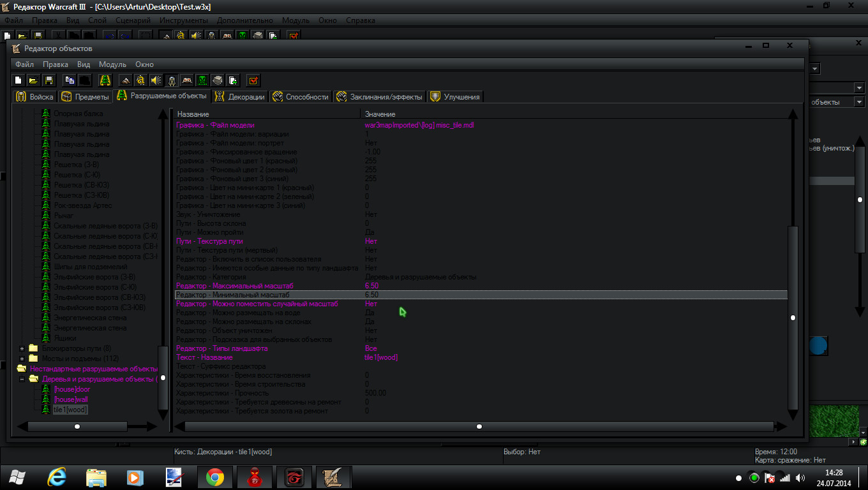Switch to Предметы tab
Image resolution: width=868 pixels, height=490 pixels.
coord(85,96)
